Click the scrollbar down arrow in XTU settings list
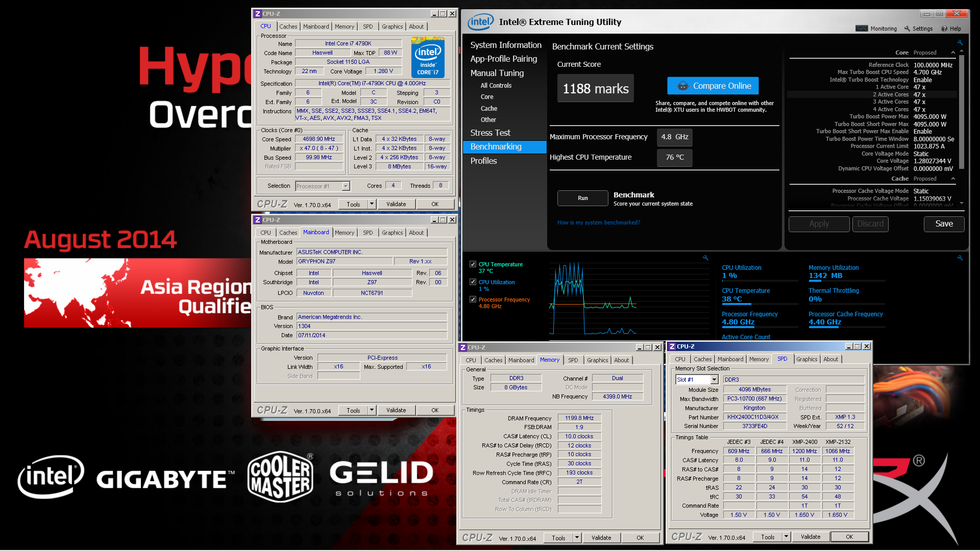This screenshot has width=980, height=551. pos(962,203)
